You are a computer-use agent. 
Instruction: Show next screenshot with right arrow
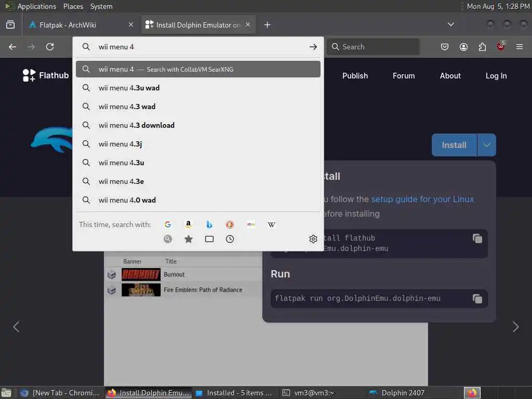coord(516,327)
